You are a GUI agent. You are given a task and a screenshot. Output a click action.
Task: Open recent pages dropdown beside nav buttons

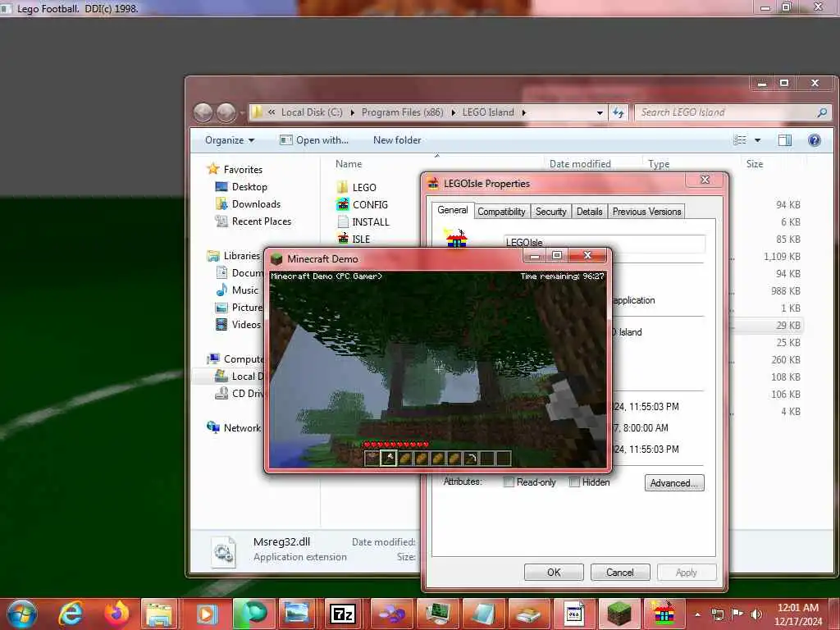coord(242,112)
